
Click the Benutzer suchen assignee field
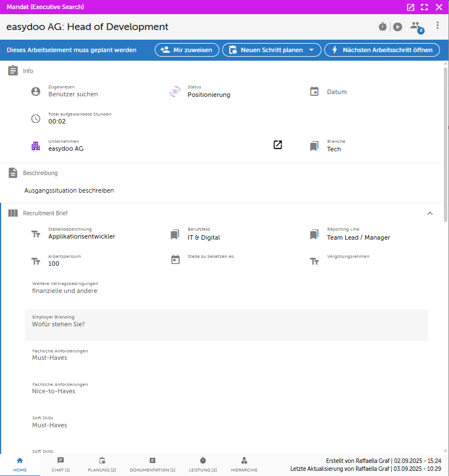73,94
